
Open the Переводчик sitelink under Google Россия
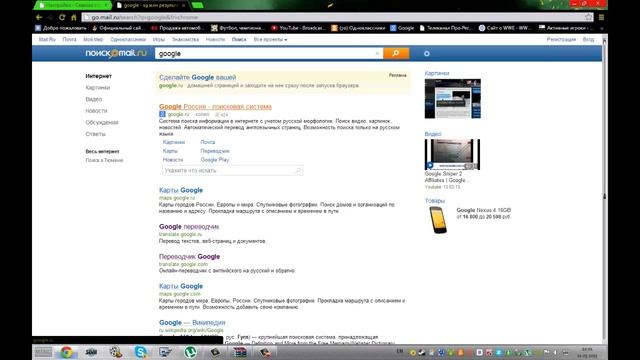(215, 151)
